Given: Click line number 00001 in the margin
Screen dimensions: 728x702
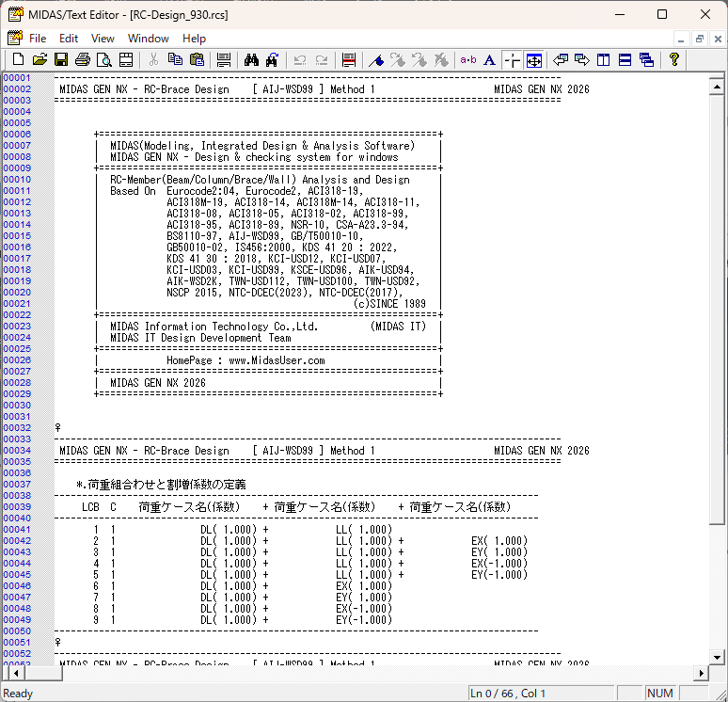Looking at the screenshot, I should [x=17, y=77].
